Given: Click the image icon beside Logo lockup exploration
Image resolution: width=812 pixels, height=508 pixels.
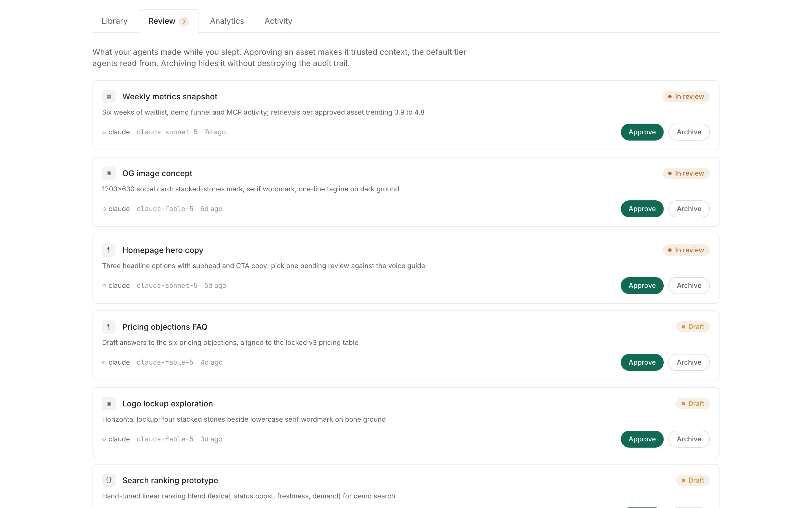Looking at the screenshot, I should (x=109, y=404).
